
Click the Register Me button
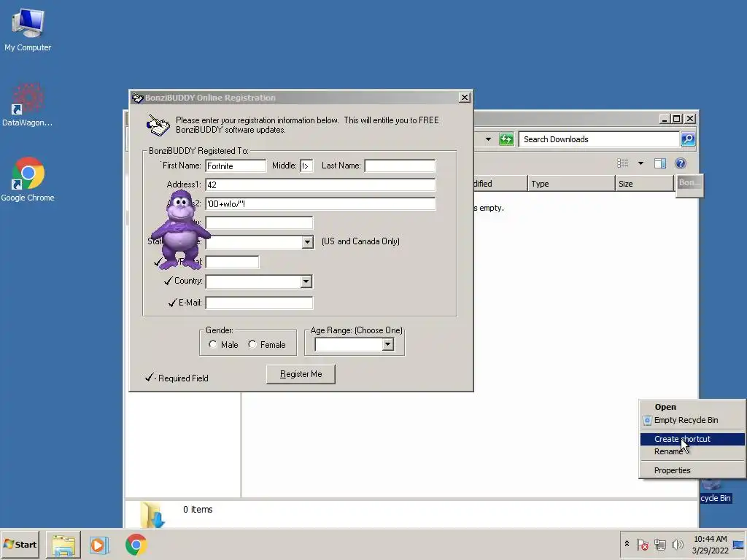pos(301,374)
